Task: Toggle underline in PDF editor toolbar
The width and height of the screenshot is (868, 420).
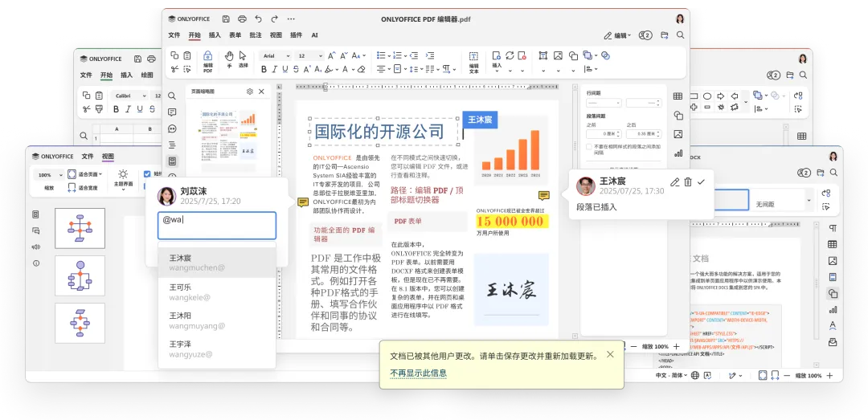Action: (285, 70)
